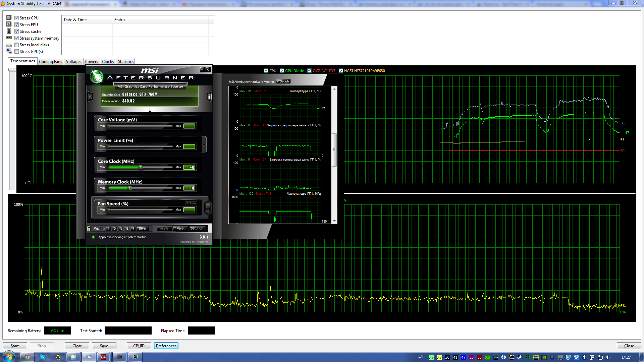This screenshot has width=644, height=362.
Task: Open Chrome from the taskbar
Action: 27,357
